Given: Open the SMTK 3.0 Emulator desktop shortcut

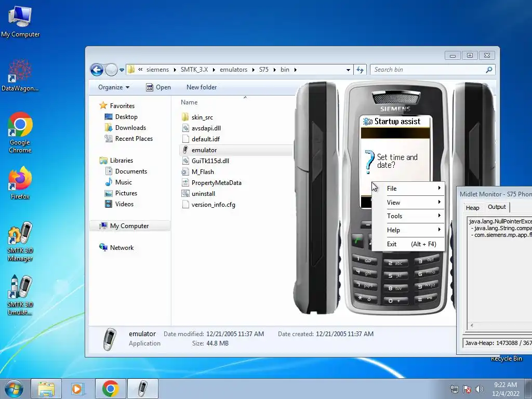Looking at the screenshot, I should click(20, 295).
